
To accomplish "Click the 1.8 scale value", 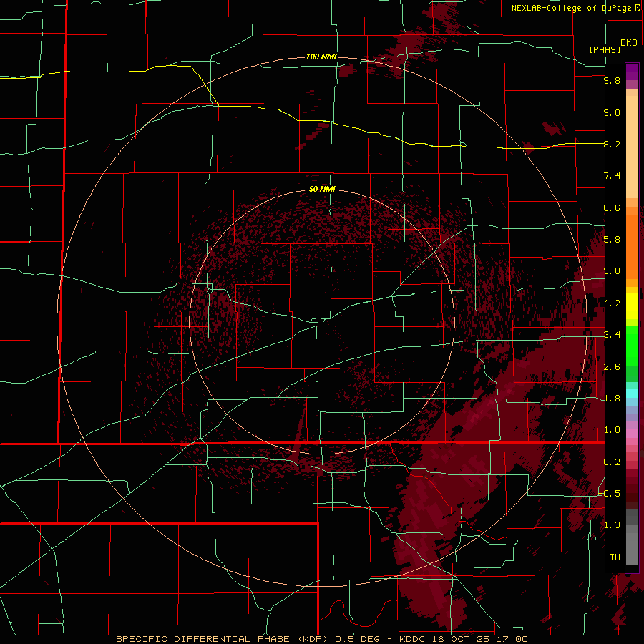I will coord(612,399).
